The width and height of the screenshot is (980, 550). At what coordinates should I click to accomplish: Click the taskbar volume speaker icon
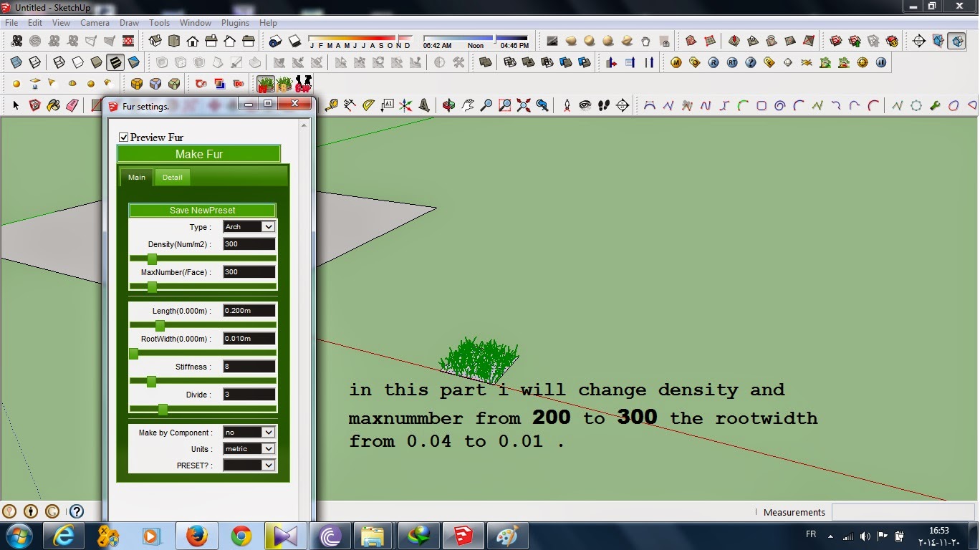click(865, 536)
